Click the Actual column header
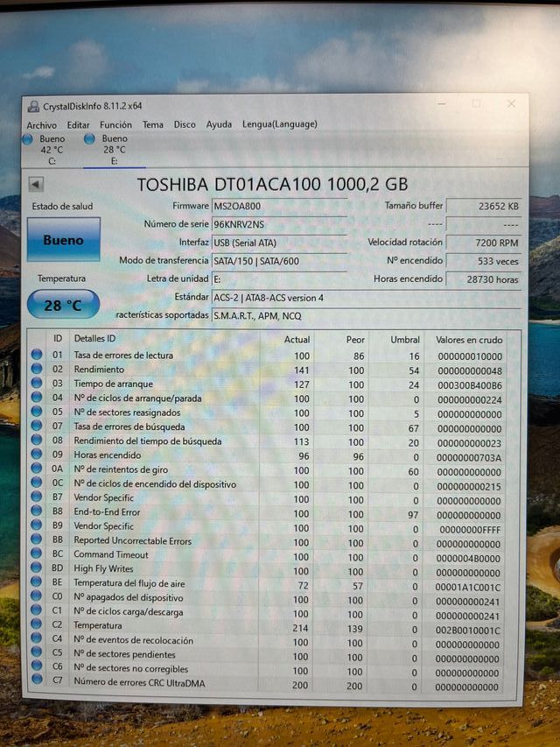Viewport: 560px width, 747px height. (287, 339)
